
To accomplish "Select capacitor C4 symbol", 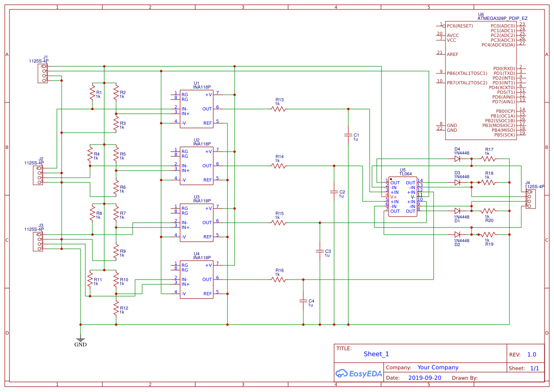I will point(303,301).
